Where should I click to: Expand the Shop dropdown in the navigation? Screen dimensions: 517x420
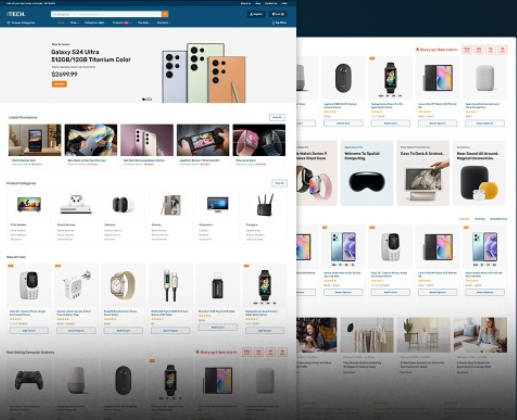[x=74, y=23]
